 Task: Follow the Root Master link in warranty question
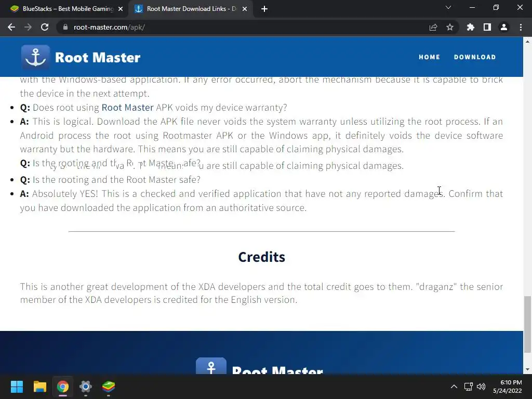pyautogui.click(x=128, y=108)
